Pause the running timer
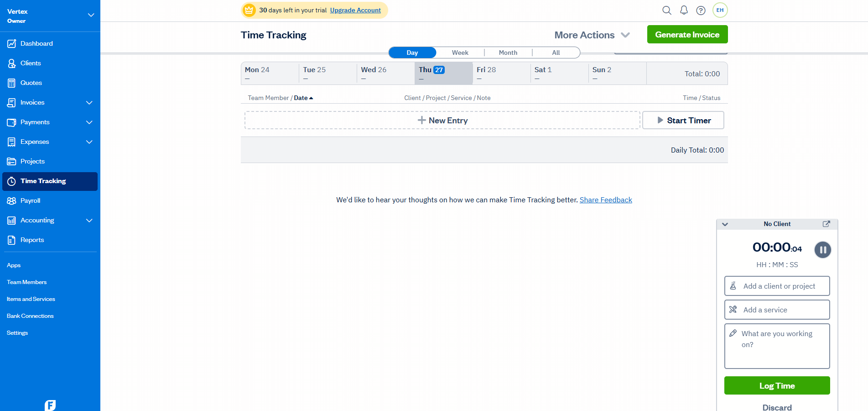Screen dimensions: 868x411 822,249
